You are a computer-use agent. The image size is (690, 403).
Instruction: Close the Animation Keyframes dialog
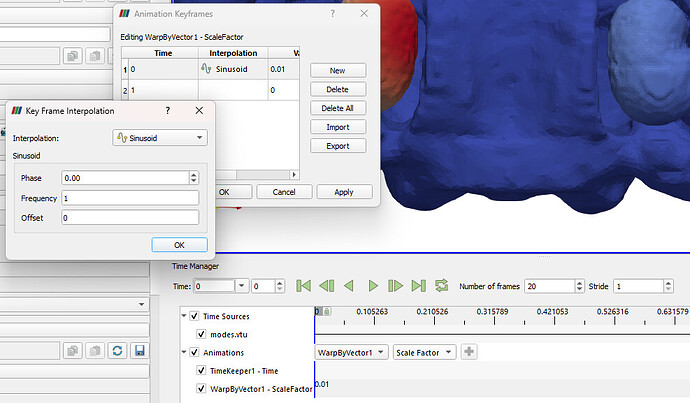click(x=364, y=14)
